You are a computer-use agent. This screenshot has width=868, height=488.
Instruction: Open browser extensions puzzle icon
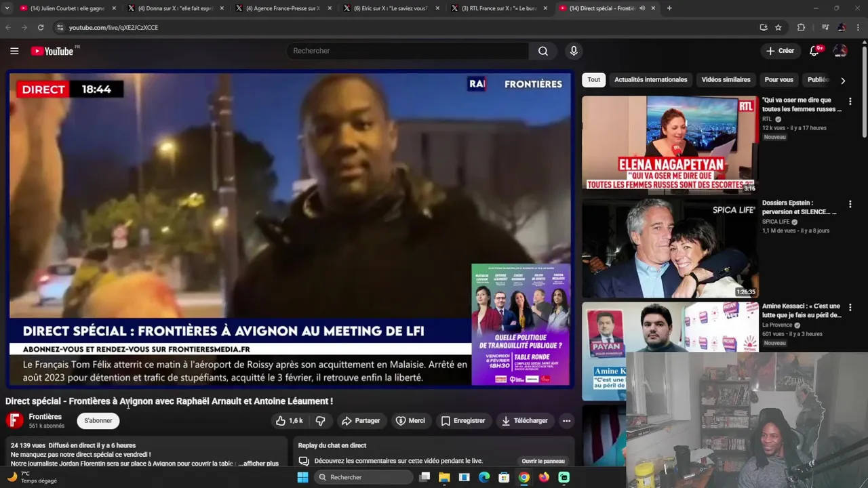(801, 27)
